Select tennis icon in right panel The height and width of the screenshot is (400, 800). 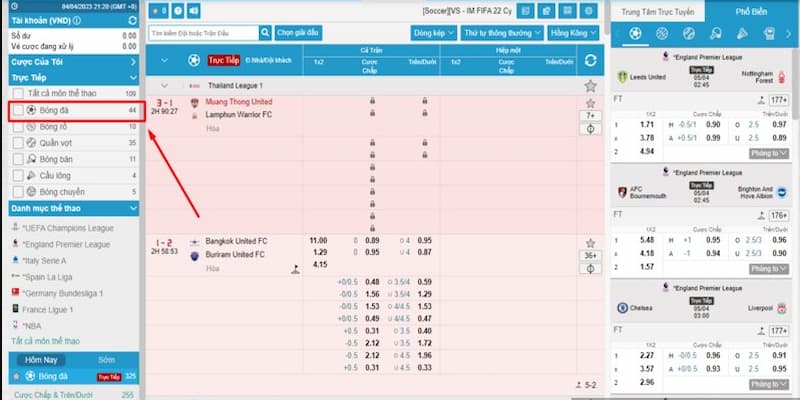pyautogui.click(x=688, y=34)
